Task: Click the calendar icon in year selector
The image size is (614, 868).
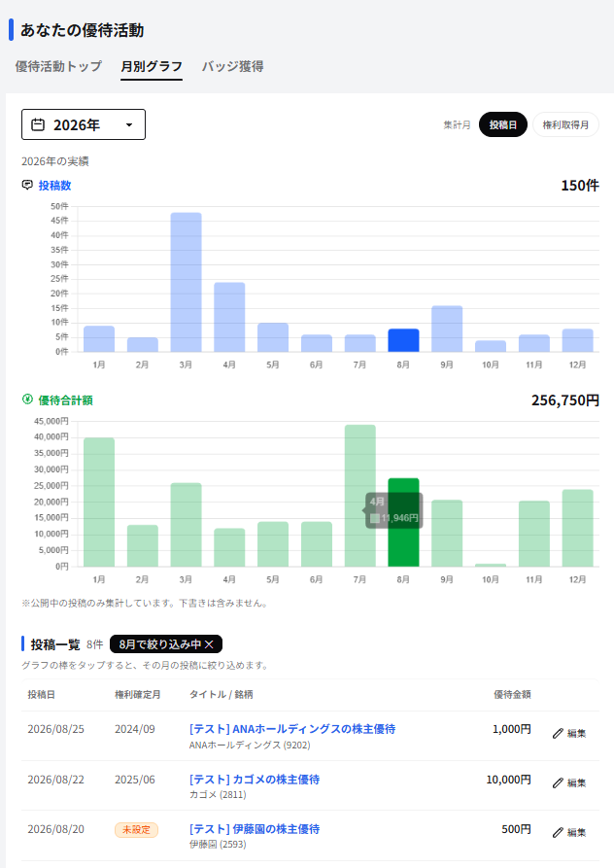Action: (x=38, y=124)
